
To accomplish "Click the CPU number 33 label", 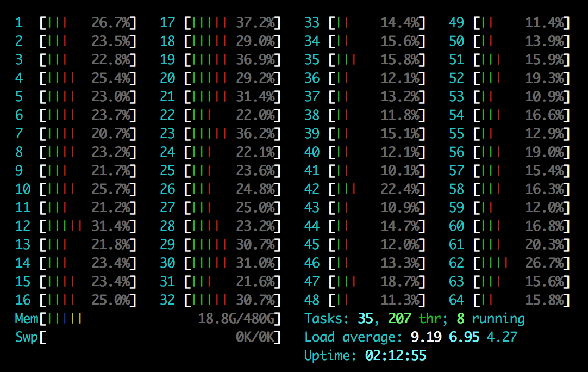I will 311,23.
